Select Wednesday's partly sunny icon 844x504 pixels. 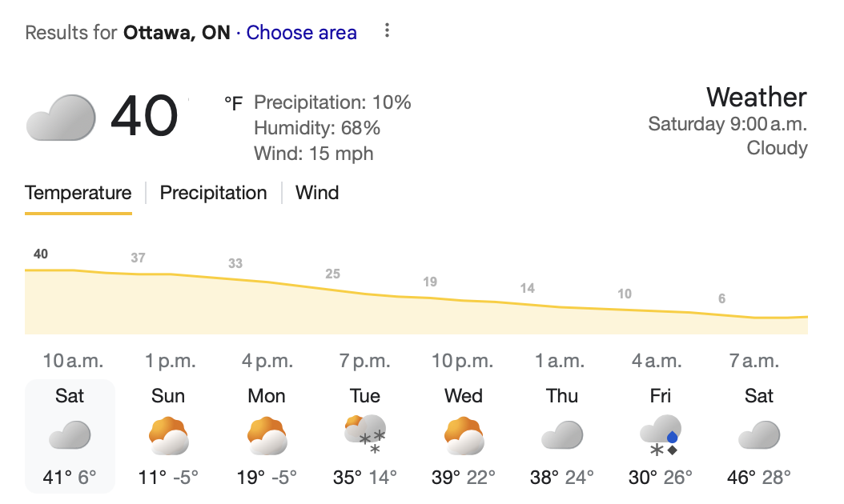(464, 436)
